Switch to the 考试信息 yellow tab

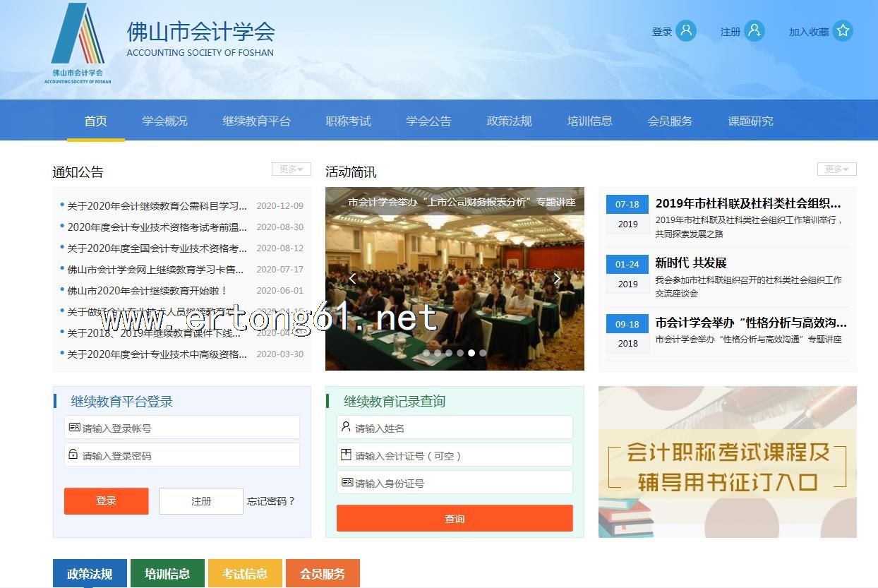pos(245,573)
